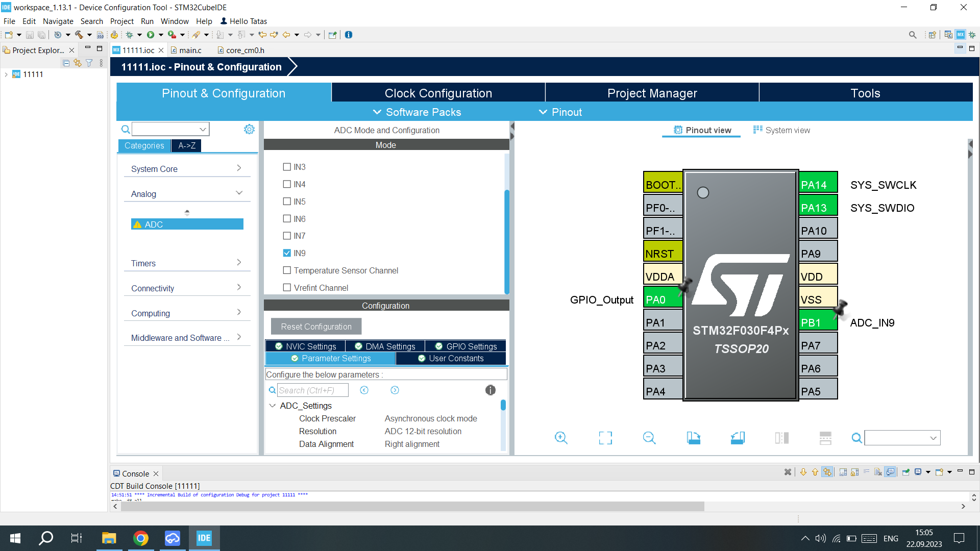The width and height of the screenshot is (980, 551).
Task: Zoom in on the pinout chip view
Action: [x=561, y=438]
